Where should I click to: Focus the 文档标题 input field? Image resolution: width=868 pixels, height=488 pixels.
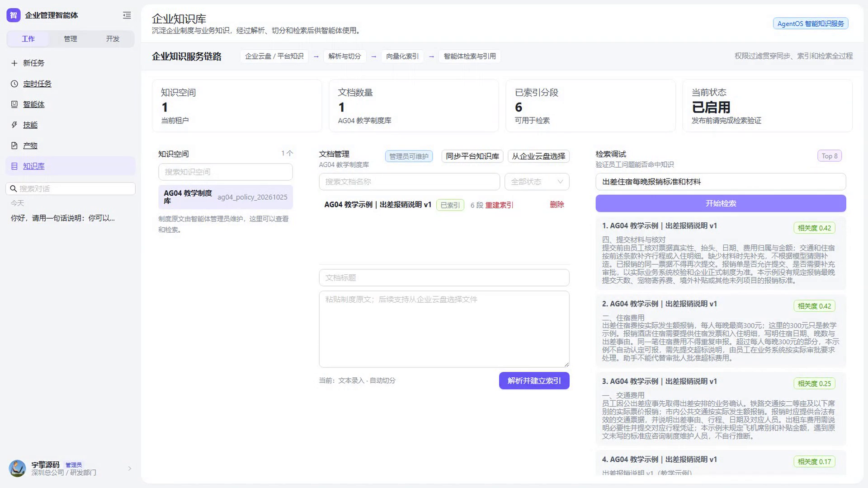pos(444,277)
